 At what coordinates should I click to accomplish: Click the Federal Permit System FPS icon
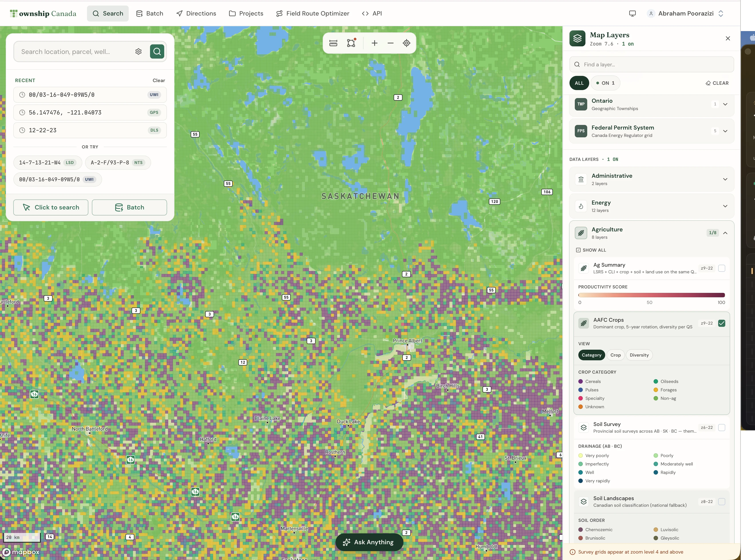[x=581, y=131]
